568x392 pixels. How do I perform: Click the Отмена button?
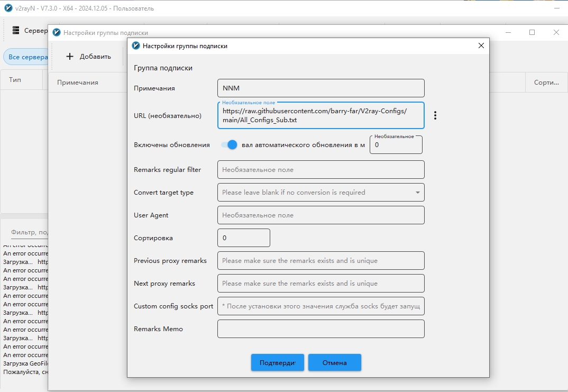[335, 363]
